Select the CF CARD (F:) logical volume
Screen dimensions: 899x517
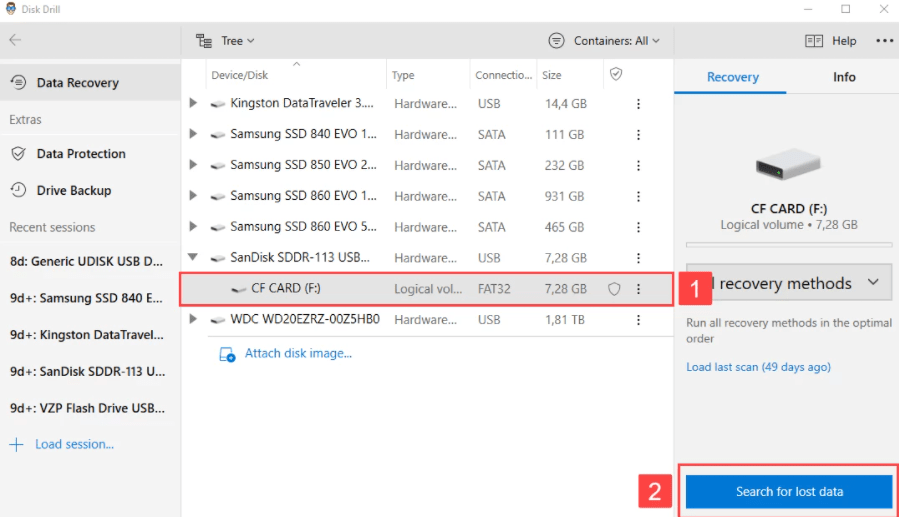click(427, 289)
